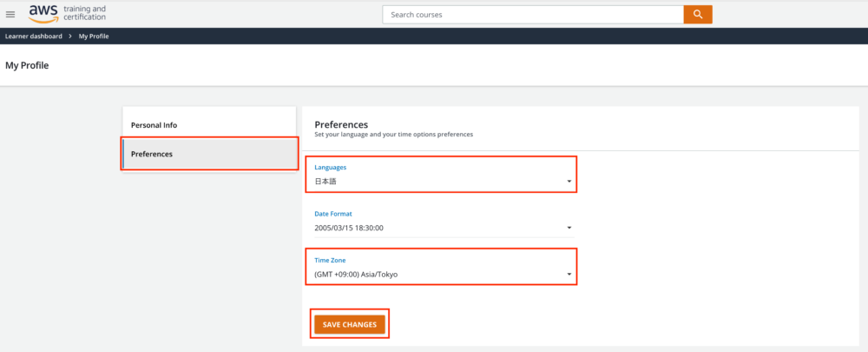Click the Preferences section heading
Image resolution: width=868 pixels, height=352 pixels.
341,124
